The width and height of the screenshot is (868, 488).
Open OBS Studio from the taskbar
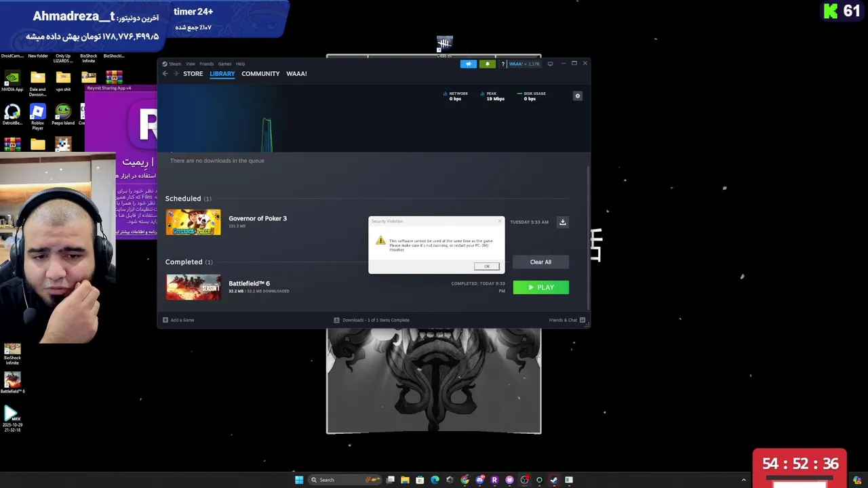[x=524, y=480]
